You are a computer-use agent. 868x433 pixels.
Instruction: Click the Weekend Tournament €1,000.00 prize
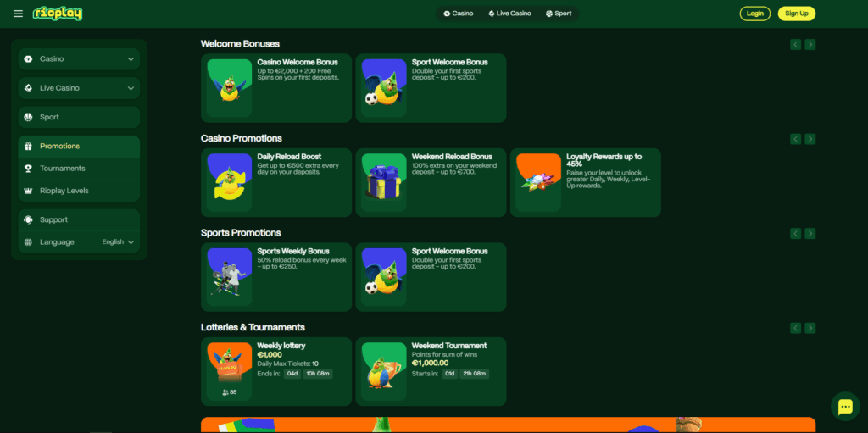[430, 364]
